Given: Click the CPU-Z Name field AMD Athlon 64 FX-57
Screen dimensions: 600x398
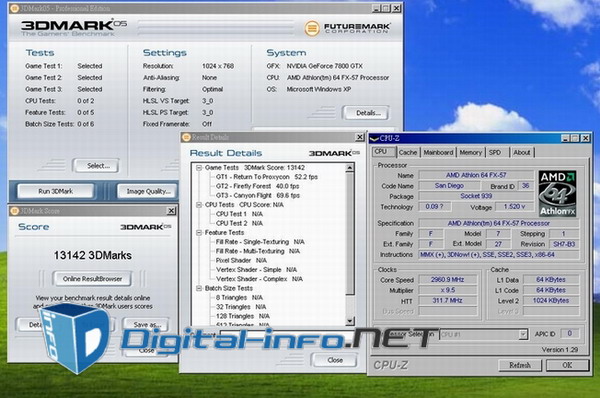Looking at the screenshot, I should pos(476,175).
